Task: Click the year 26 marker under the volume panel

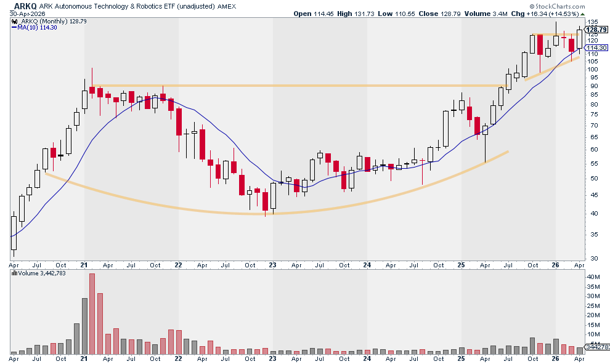Action: click(555, 358)
